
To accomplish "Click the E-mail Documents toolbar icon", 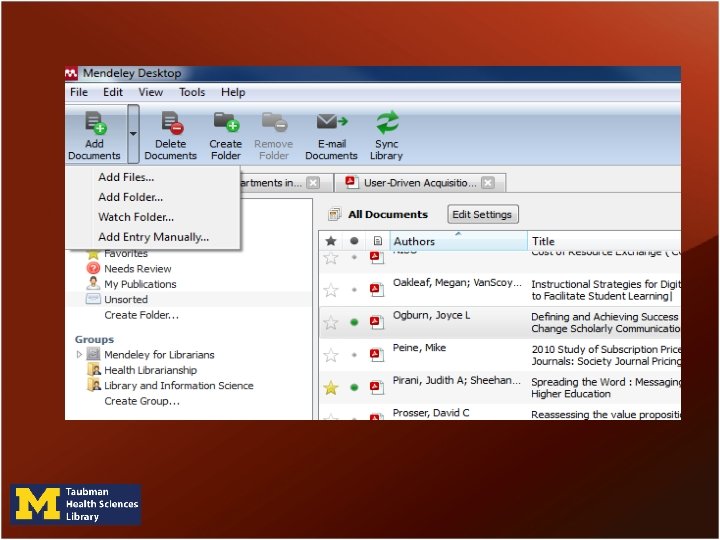I will (332, 122).
